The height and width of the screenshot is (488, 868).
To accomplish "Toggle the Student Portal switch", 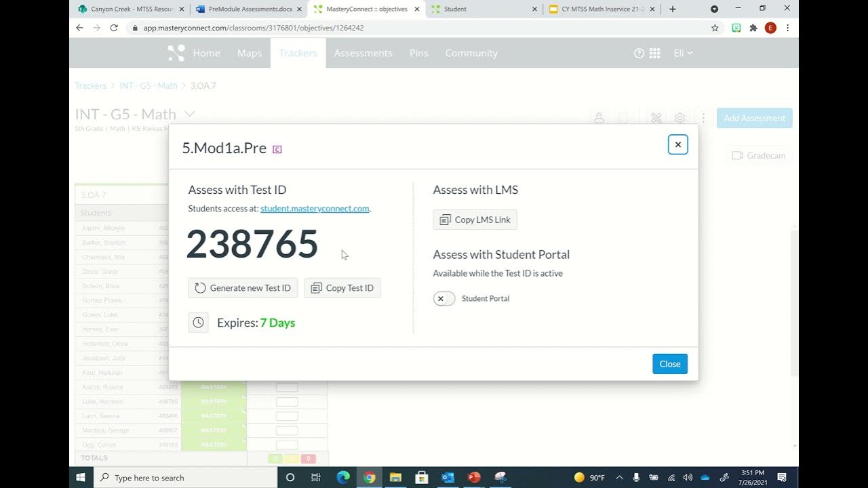I will (x=444, y=298).
